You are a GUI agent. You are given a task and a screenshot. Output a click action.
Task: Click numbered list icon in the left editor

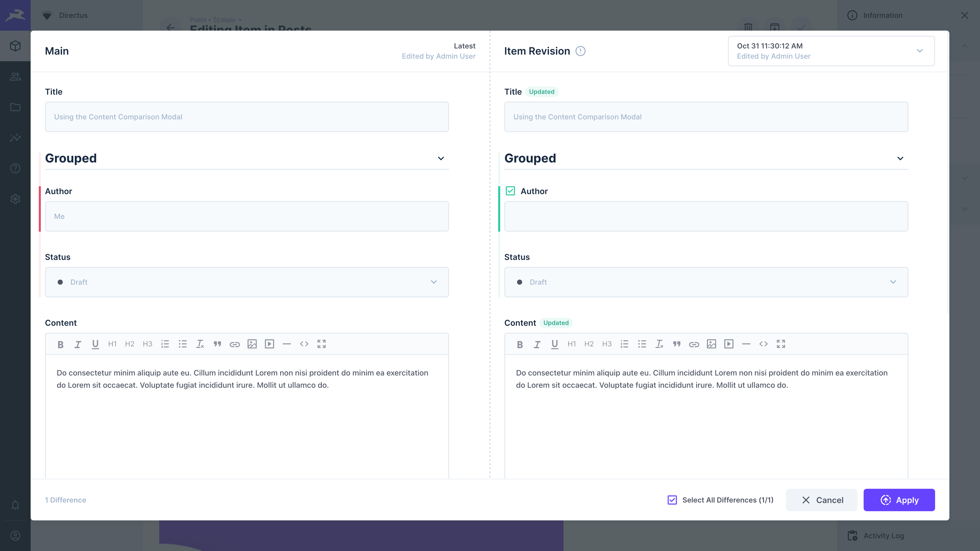click(x=165, y=344)
